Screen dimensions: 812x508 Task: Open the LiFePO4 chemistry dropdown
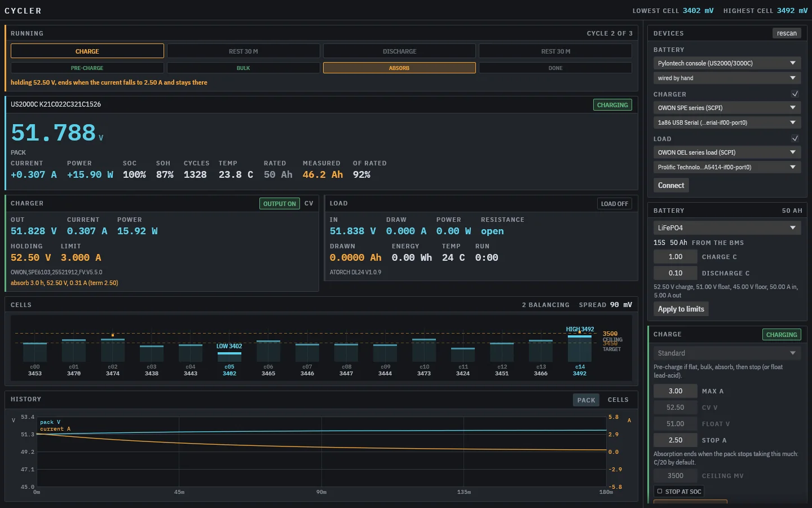727,227
